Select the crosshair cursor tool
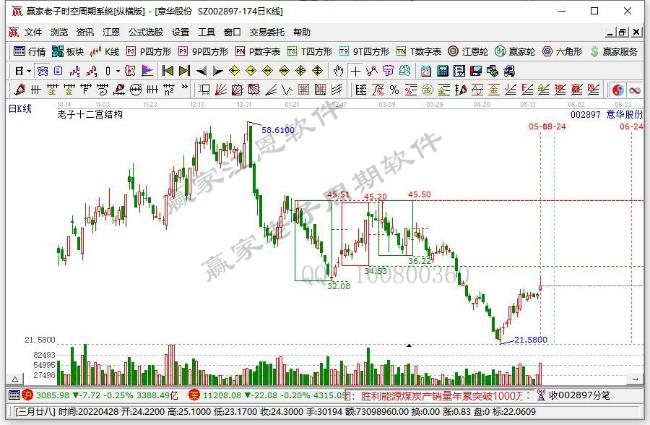The width and height of the screenshot is (650, 425). coord(355,71)
